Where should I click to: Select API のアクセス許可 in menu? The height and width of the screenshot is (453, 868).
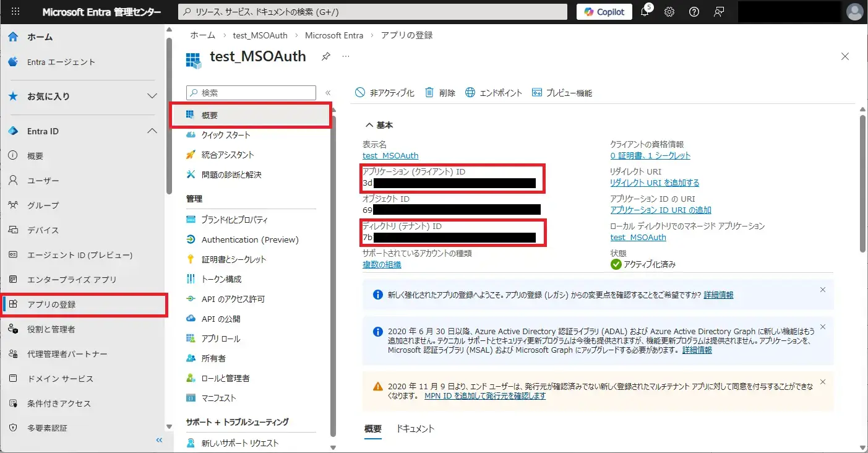(233, 299)
